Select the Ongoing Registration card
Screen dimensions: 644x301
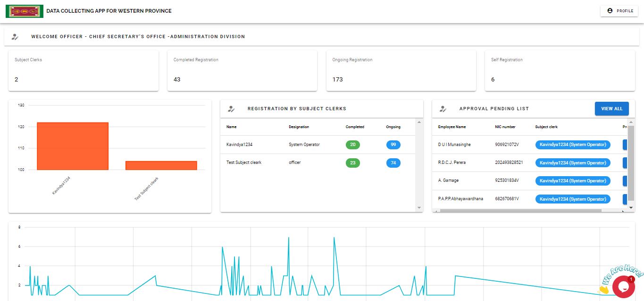401,71
